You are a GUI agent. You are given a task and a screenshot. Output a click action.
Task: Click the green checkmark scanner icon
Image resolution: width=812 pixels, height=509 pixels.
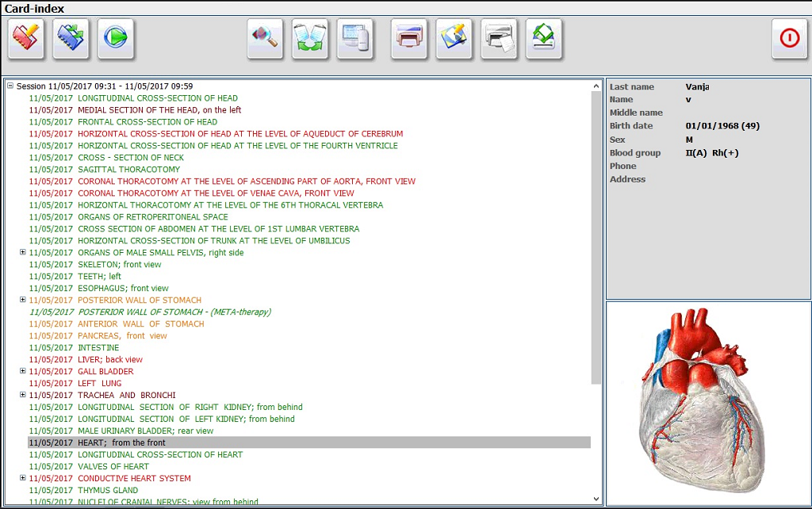click(544, 39)
